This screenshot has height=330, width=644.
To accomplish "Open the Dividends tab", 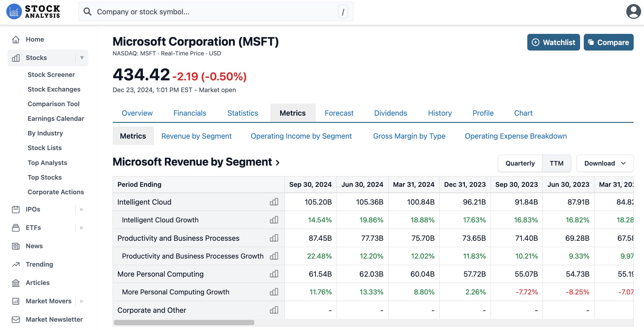I will 391,113.
